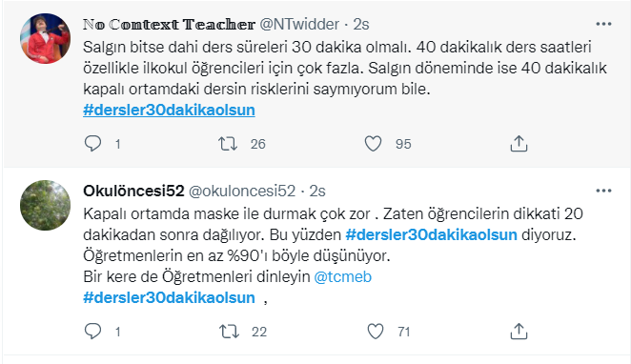View No Context Teacher's profile picture
This screenshot has width=631, height=364.
point(45,39)
